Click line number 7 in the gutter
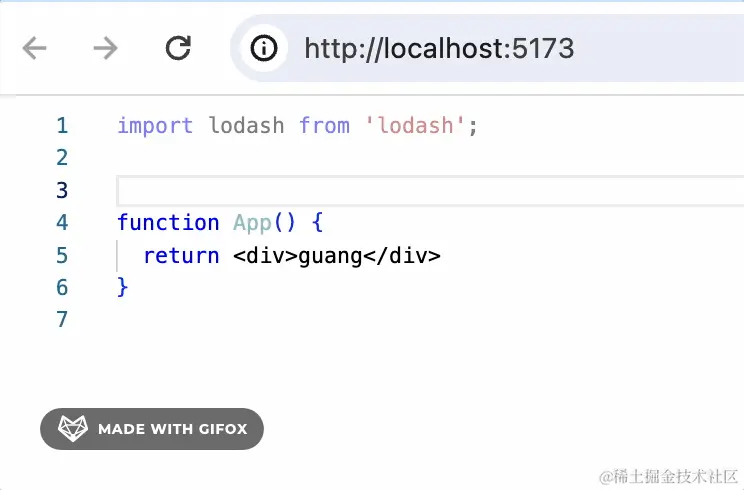This screenshot has width=744, height=490. [62, 319]
